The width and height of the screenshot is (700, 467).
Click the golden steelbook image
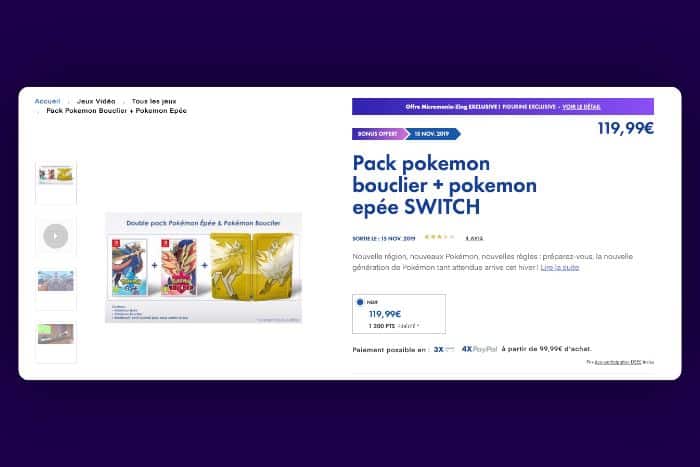253,266
